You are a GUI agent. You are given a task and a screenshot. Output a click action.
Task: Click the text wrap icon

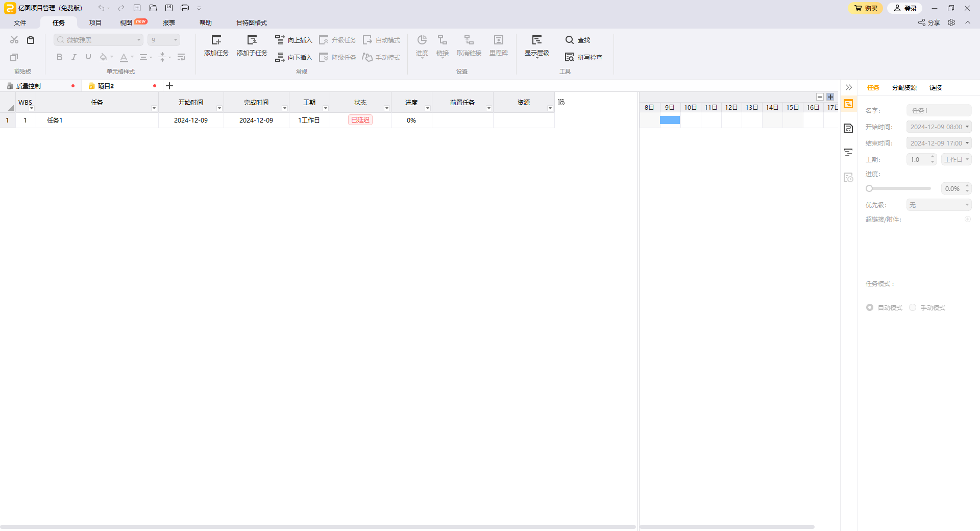coord(181,57)
